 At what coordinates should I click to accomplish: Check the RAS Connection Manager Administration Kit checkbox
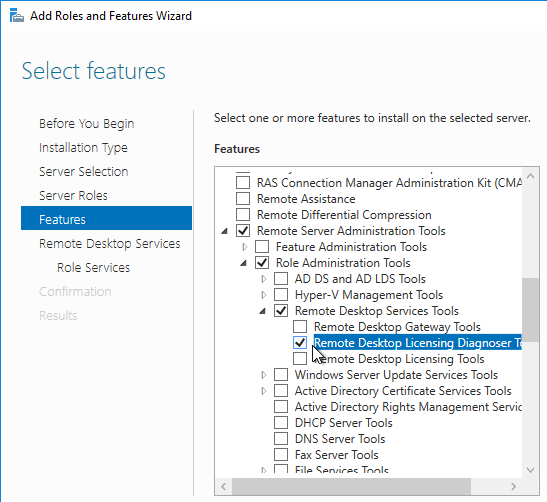coord(243,182)
